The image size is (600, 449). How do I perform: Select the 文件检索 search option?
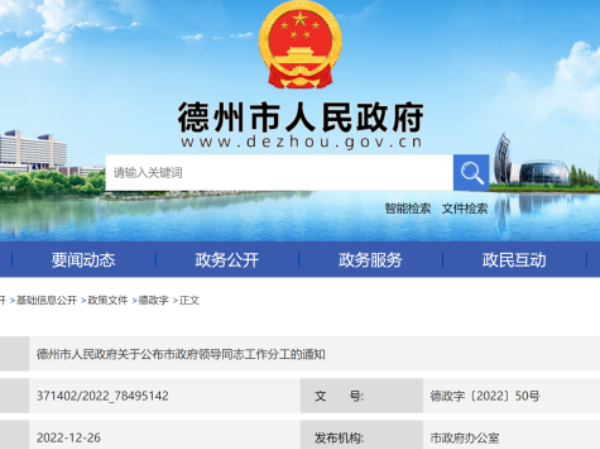point(465,209)
